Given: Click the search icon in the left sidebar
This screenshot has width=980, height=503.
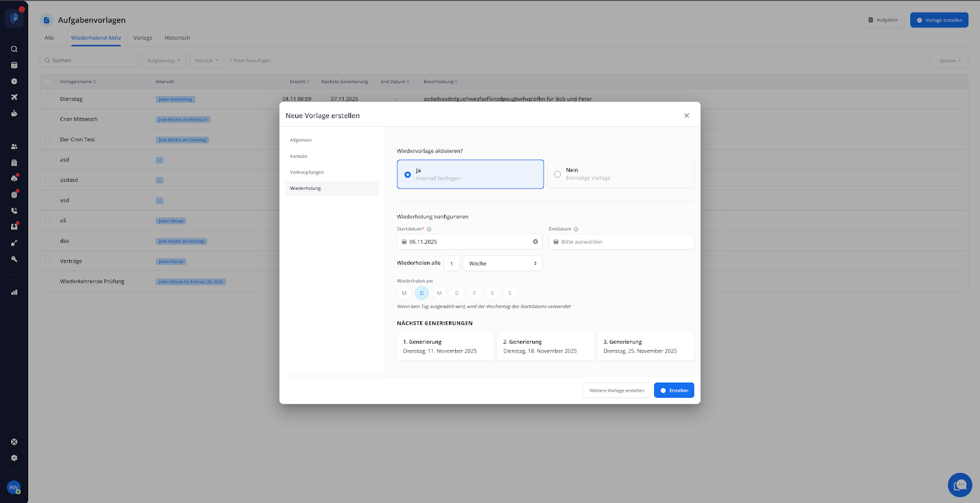Looking at the screenshot, I should tap(14, 49).
